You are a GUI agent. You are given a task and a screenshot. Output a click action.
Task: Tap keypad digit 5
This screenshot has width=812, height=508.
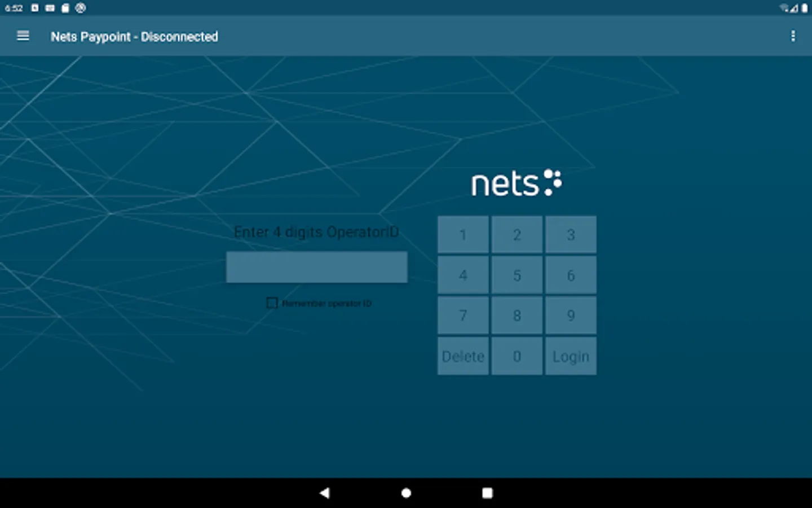(517, 275)
